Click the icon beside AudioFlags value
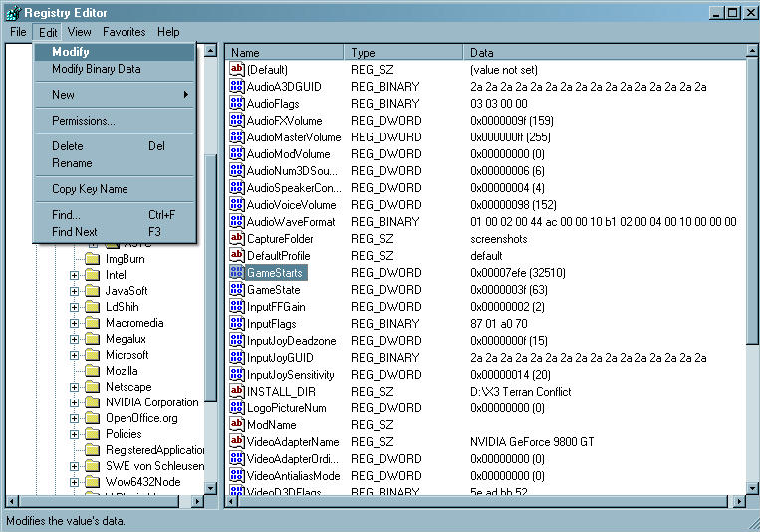This screenshot has width=760, height=532. pos(236,104)
